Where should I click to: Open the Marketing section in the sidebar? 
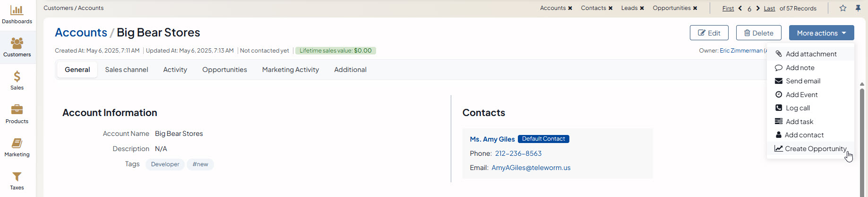tap(17, 147)
